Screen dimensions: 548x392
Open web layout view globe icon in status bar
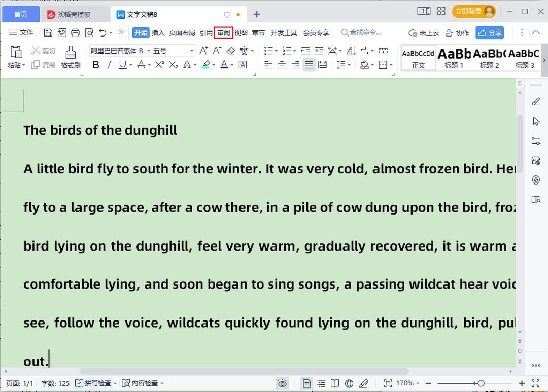click(x=349, y=383)
